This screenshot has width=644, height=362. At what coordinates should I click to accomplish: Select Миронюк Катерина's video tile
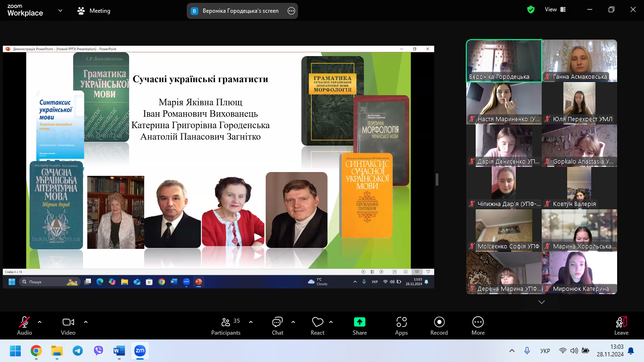[579, 273]
